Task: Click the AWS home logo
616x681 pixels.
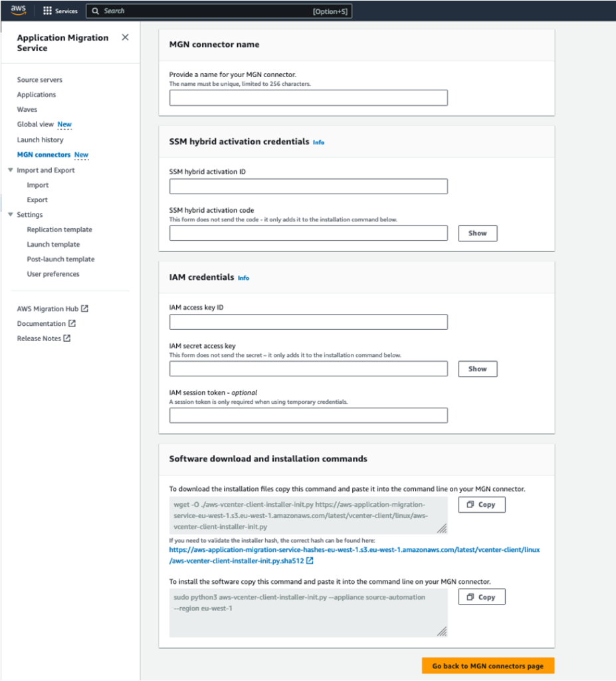Action: (18, 10)
